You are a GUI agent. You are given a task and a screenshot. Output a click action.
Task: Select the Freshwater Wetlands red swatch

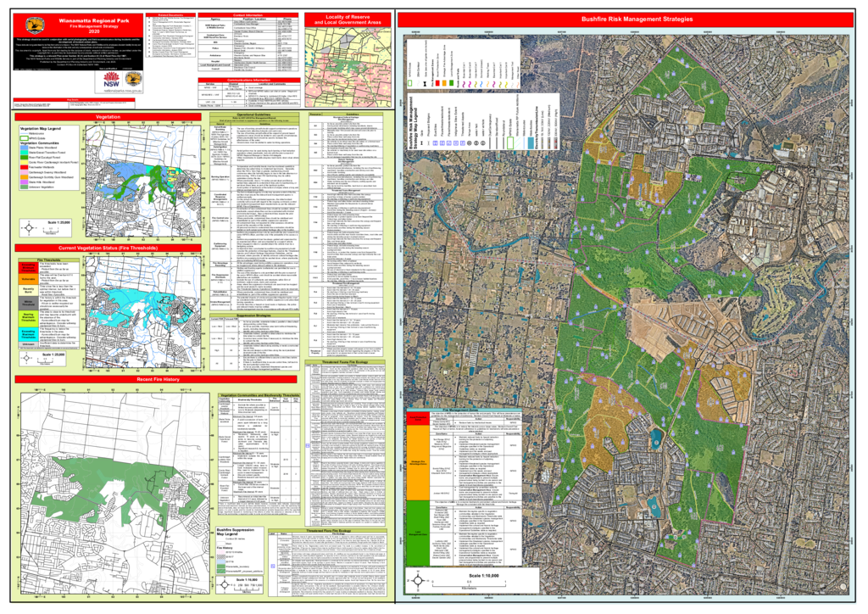click(x=25, y=167)
